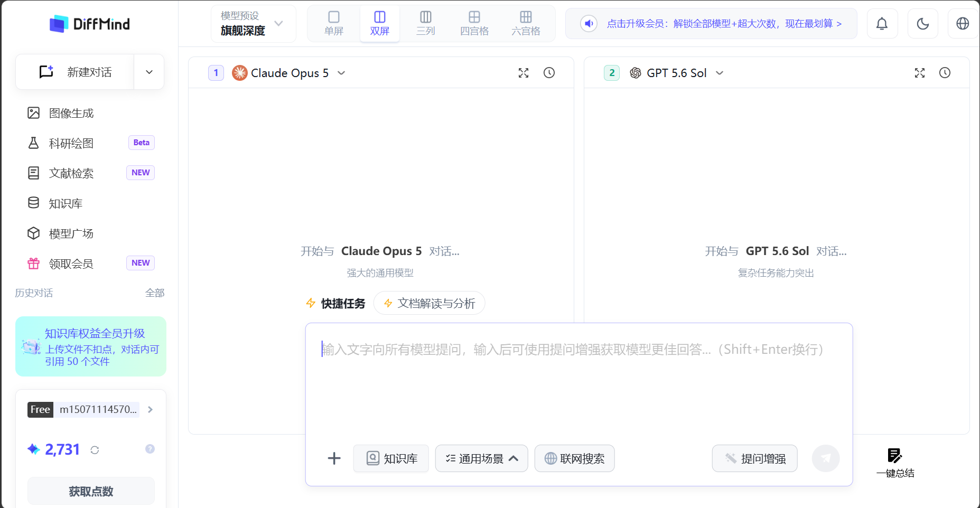The width and height of the screenshot is (980, 508).
Task: Open the 模型预设 旗舰深度 dropdown
Action: click(253, 24)
